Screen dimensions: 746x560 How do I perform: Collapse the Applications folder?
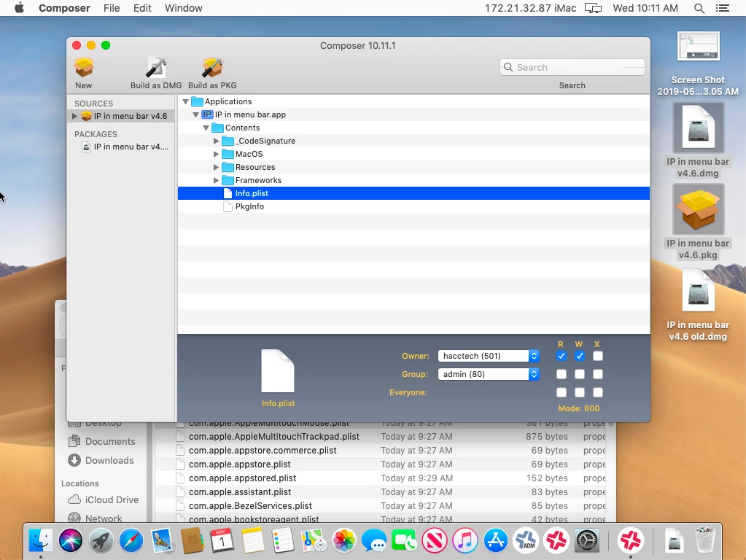tap(185, 101)
